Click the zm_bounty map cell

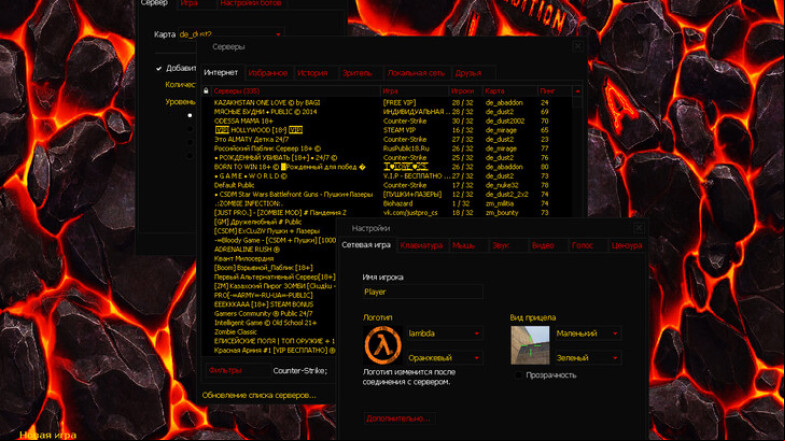pyautogui.click(x=502, y=213)
